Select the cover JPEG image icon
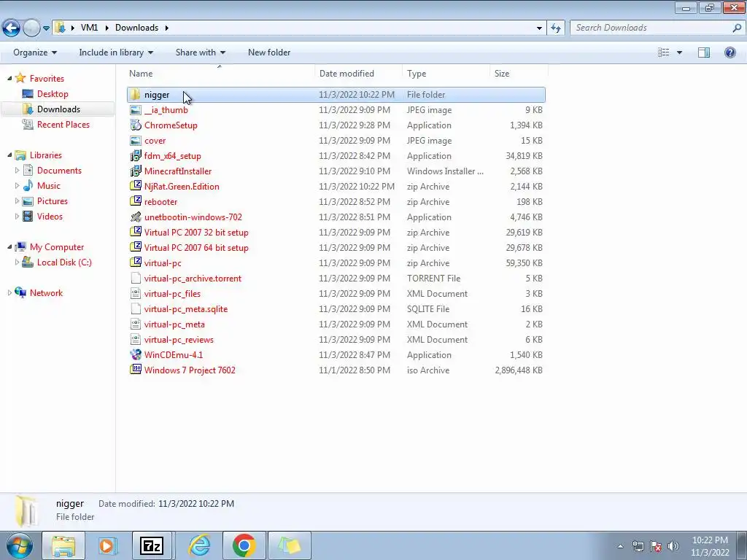The width and height of the screenshot is (747, 560). click(136, 141)
